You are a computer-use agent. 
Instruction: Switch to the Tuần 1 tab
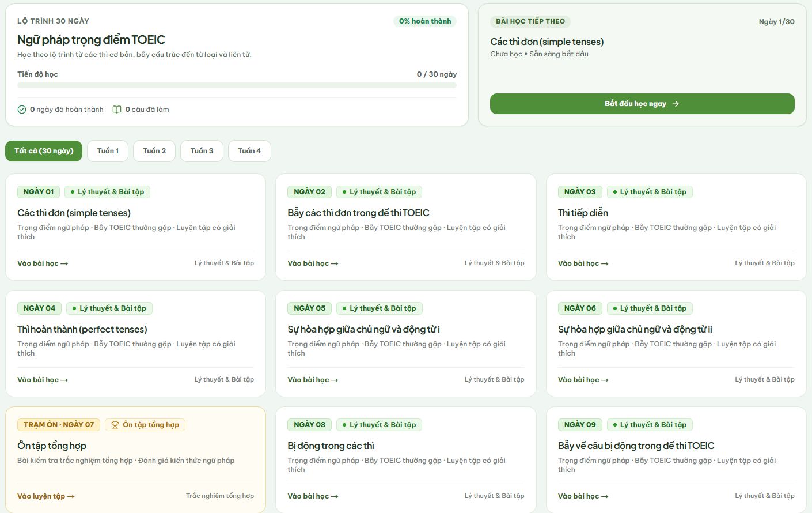[108, 151]
